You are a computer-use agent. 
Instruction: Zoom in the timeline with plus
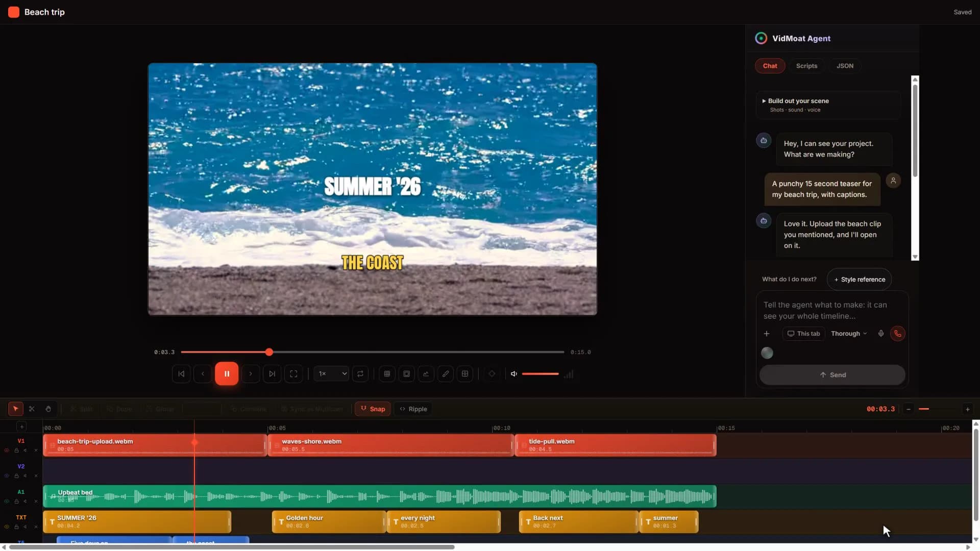967,409
